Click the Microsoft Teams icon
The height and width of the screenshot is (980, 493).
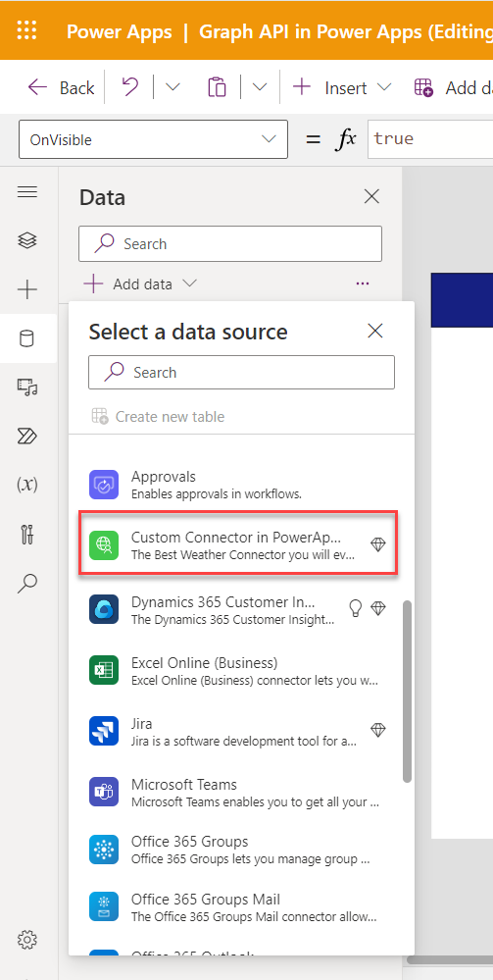point(104,792)
